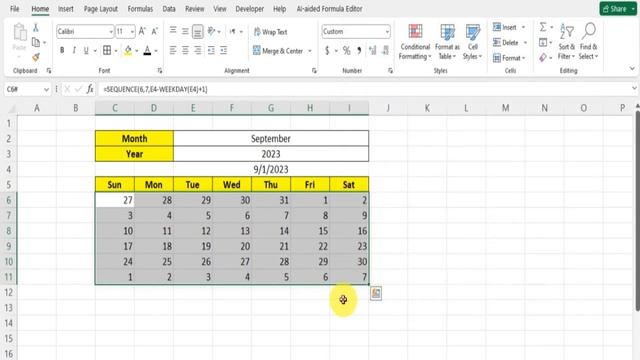Decrease the indent
The image size is (640, 360).
(x=211, y=50)
